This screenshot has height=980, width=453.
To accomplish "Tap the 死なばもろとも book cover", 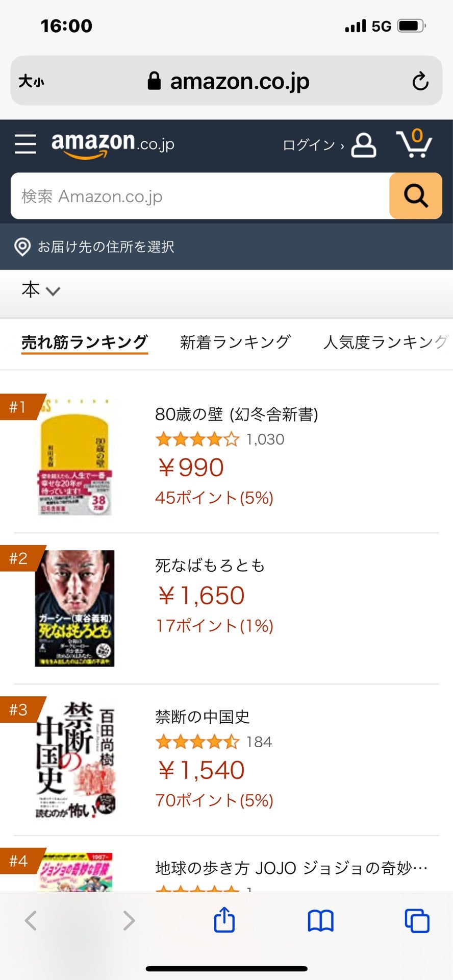I will pyautogui.click(x=74, y=608).
